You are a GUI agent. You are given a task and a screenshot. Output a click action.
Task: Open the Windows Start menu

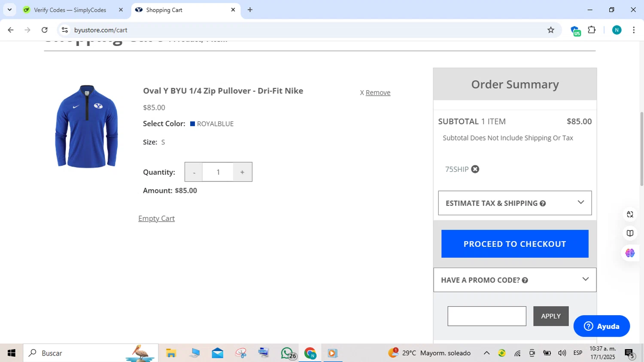pyautogui.click(x=12, y=353)
